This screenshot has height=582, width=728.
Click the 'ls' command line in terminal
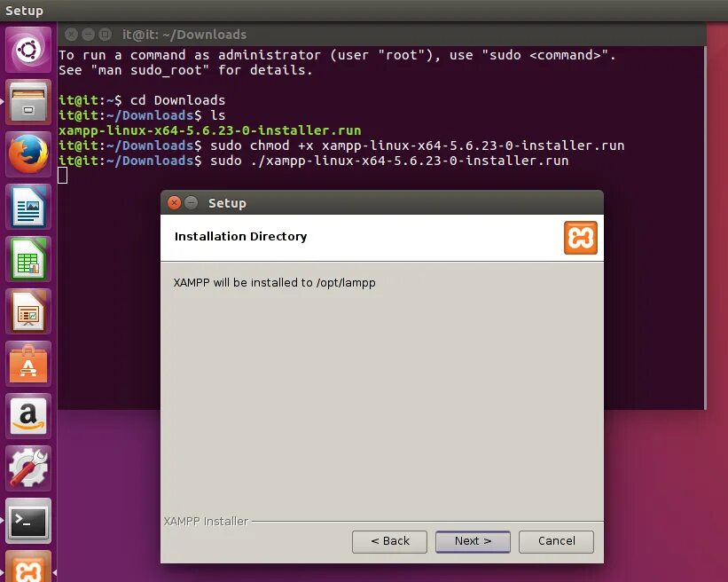coord(142,115)
